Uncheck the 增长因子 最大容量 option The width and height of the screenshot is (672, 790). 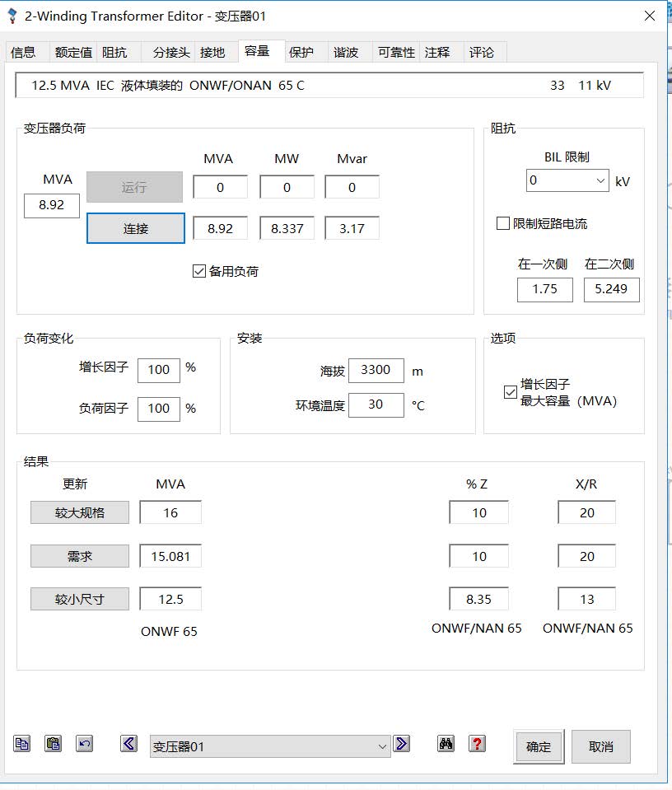pyautogui.click(x=511, y=392)
